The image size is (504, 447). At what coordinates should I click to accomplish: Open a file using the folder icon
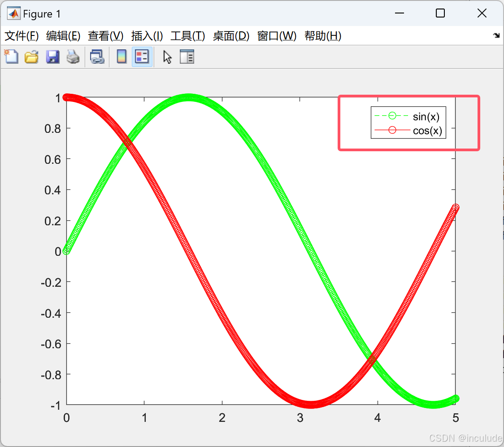click(x=31, y=57)
